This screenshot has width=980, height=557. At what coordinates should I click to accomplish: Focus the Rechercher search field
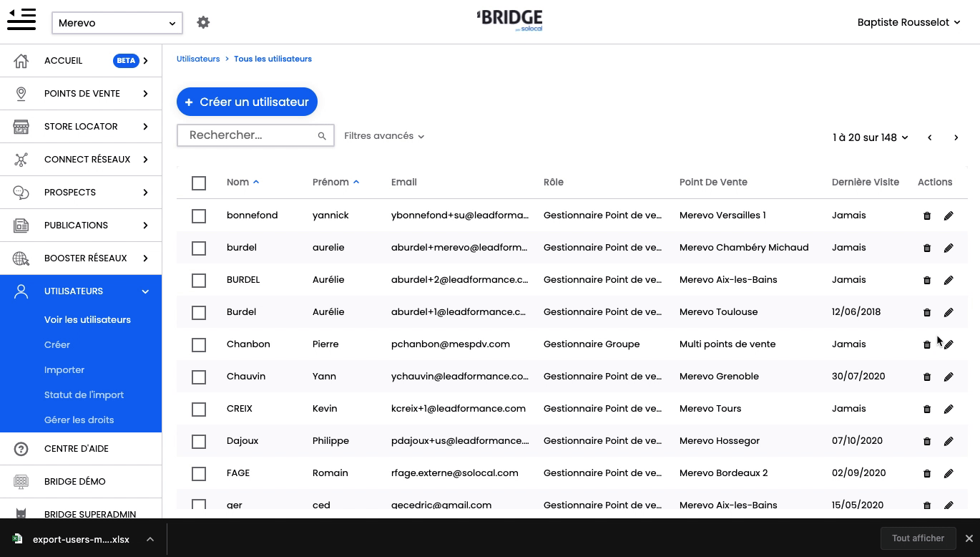[250, 135]
